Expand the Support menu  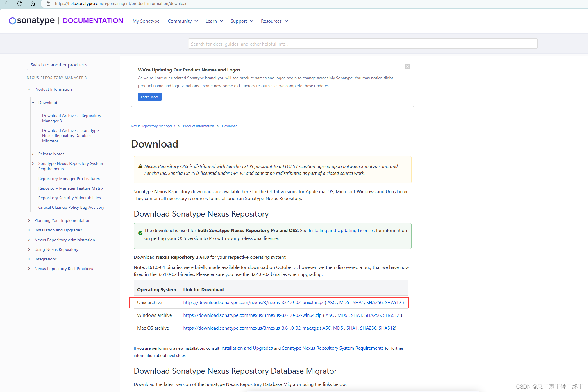242,21
